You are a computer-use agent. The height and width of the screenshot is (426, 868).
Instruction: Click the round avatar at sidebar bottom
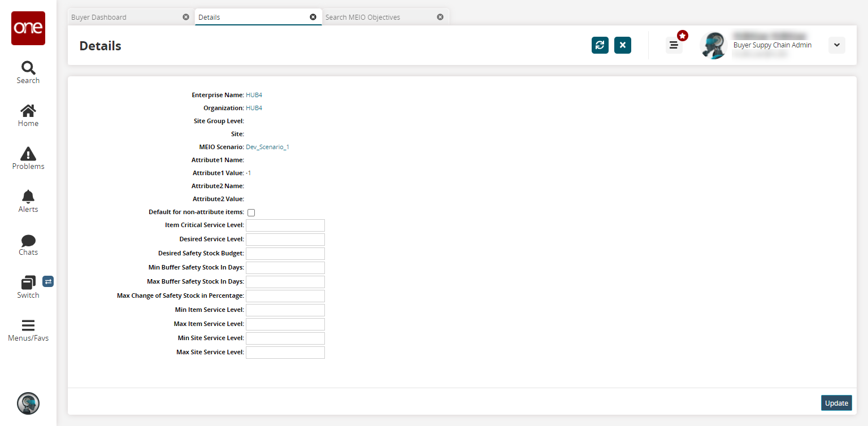(x=28, y=403)
